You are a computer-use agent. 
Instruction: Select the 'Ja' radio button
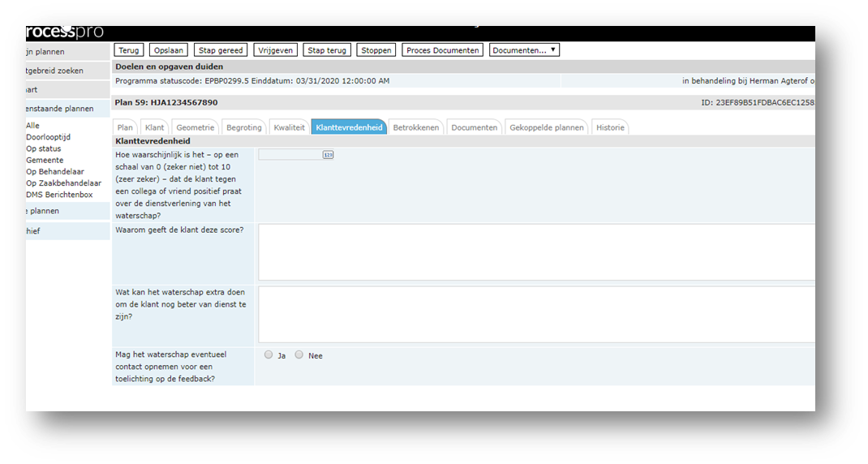pos(269,354)
